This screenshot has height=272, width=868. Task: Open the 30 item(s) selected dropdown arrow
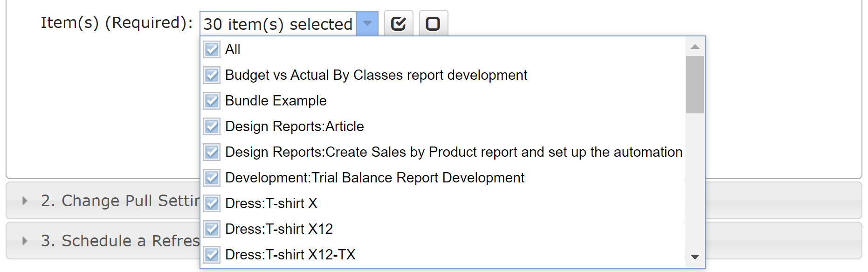[367, 23]
